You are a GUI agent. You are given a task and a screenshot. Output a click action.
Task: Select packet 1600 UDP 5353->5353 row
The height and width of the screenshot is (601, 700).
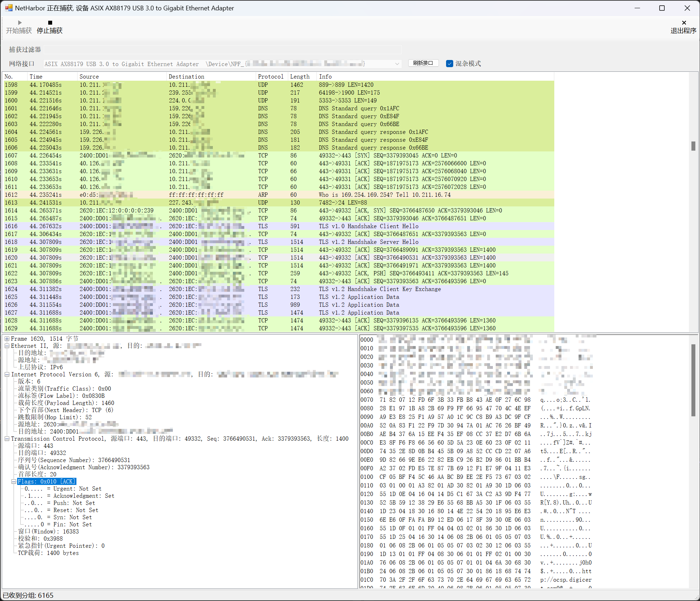pyautogui.click(x=279, y=100)
